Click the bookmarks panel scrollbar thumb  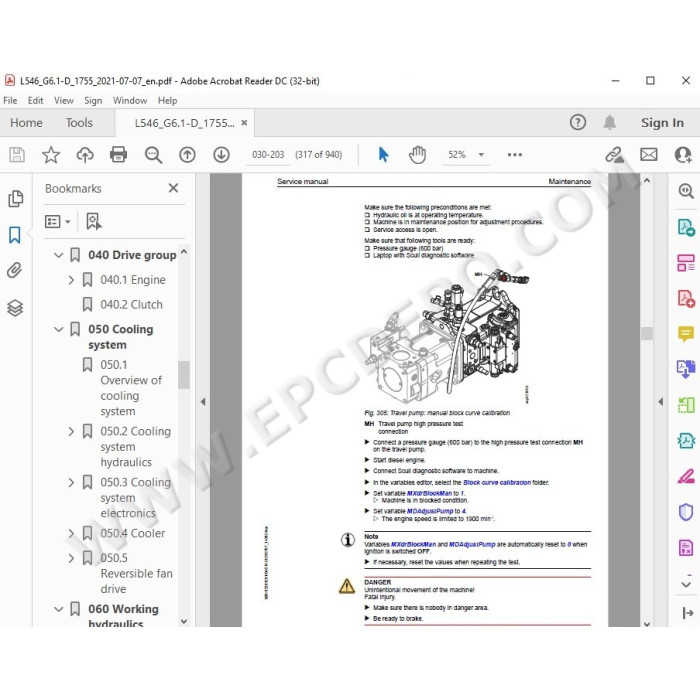(x=183, y=375)
